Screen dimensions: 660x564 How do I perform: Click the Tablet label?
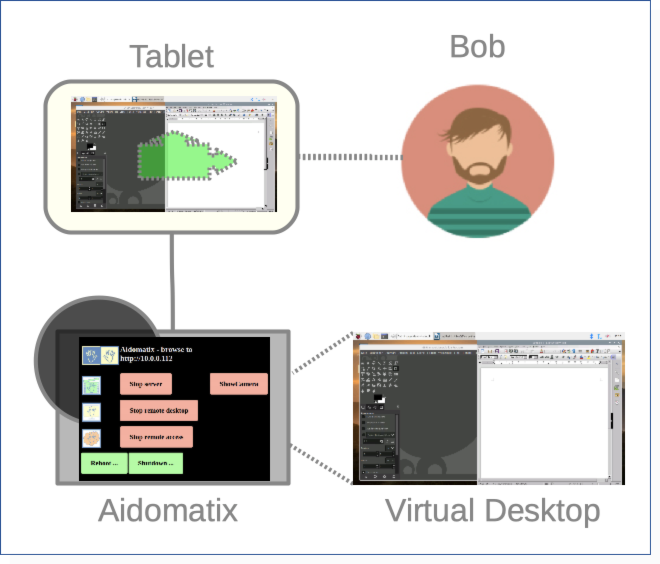(172, 56)
